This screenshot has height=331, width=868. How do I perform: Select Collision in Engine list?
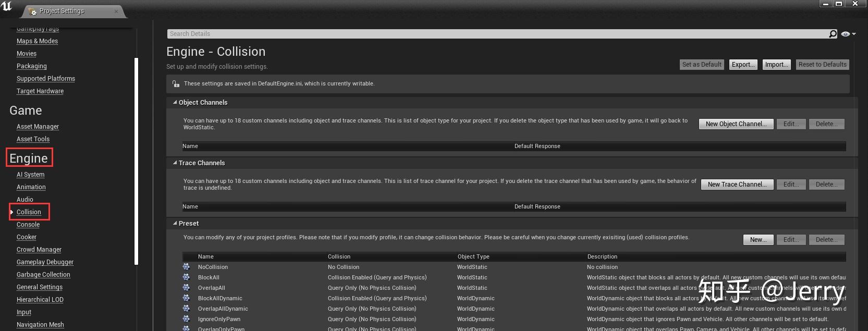[x=29, y=212]
